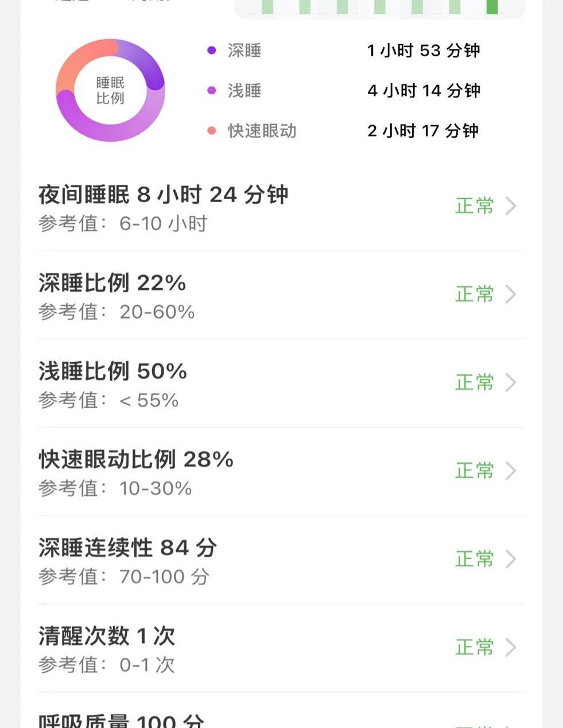Open the 深睡连续性 chevron arrow
Viewport: 563px width, 728px height.
point(510,560)
